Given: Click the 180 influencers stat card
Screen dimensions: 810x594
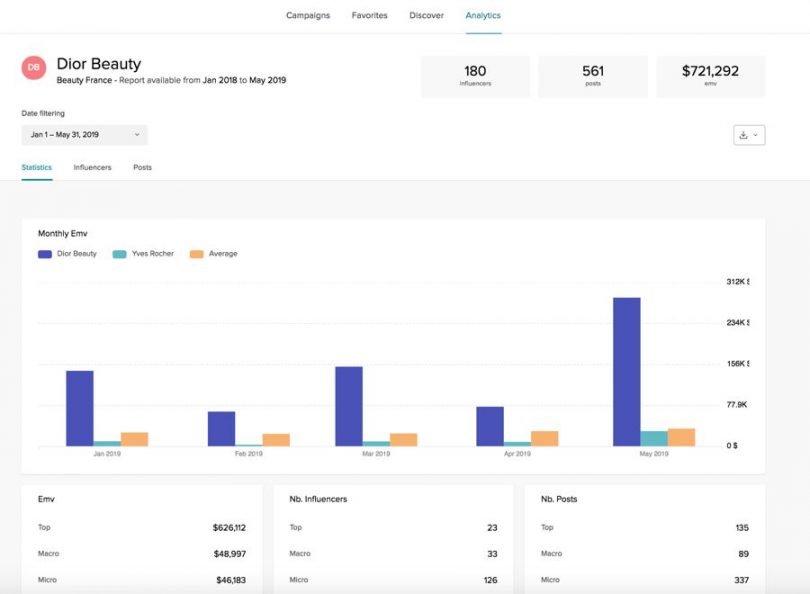Looking at the screenshot, I should 475,76.
